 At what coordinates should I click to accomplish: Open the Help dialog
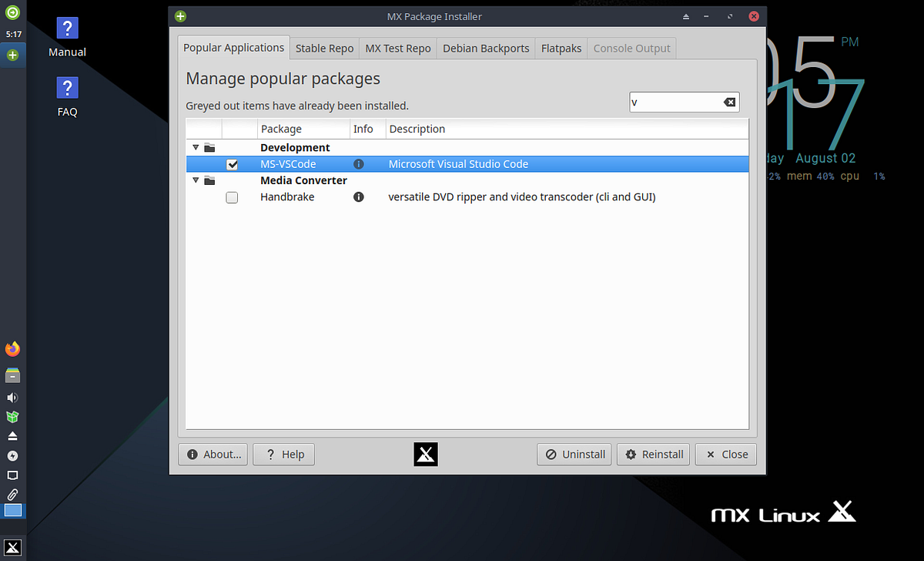(x=283, y=454)
